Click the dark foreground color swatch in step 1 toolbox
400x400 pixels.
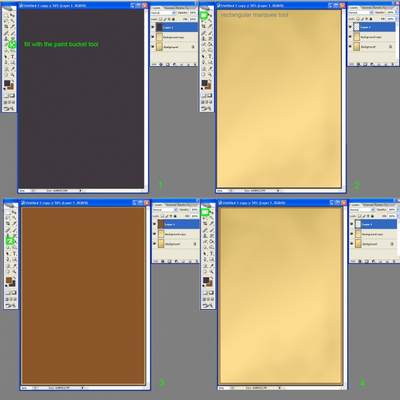7,83
